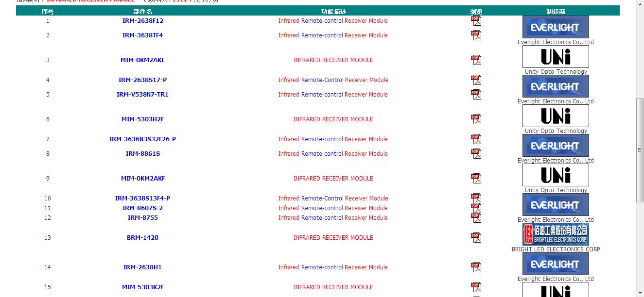View the PDF icon for MIM-0KM2AKL
This screenshot has width=644, height=297.
pos(476,60)
